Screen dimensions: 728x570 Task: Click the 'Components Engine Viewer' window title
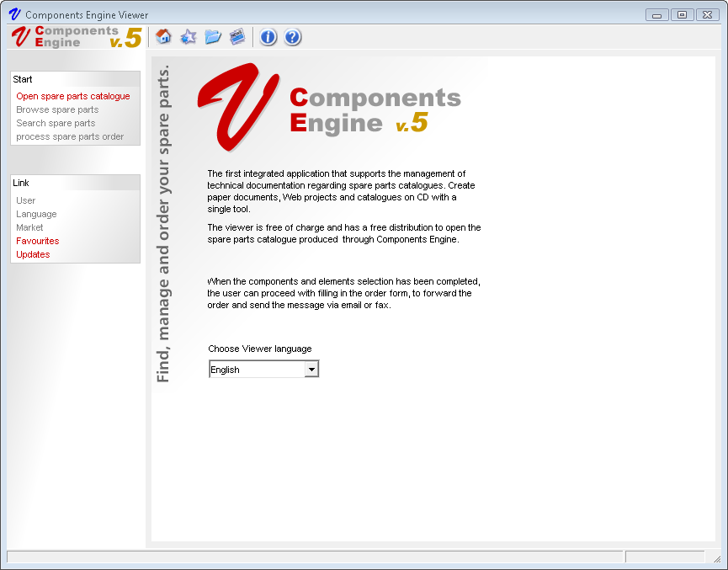(x=87, y=15)
